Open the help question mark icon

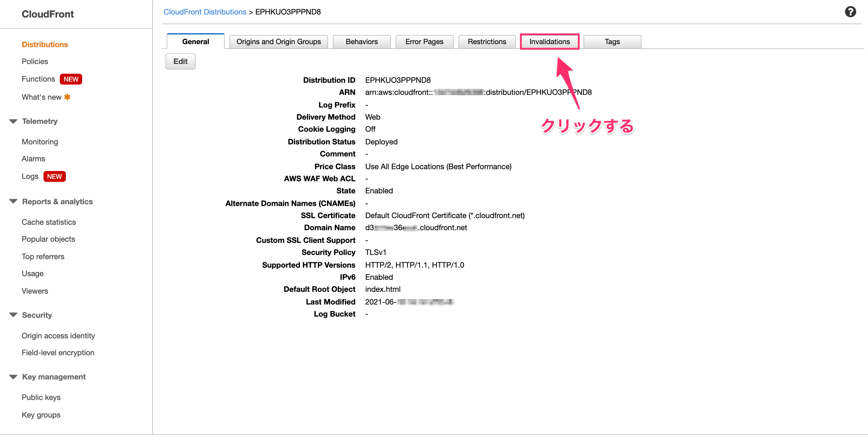click(850, 12)
